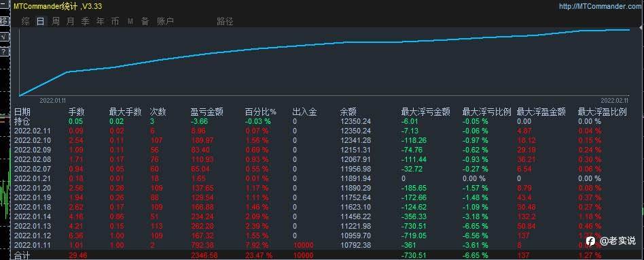Click the 出入金 column header
Screen dimensions: 644x260
304,112
